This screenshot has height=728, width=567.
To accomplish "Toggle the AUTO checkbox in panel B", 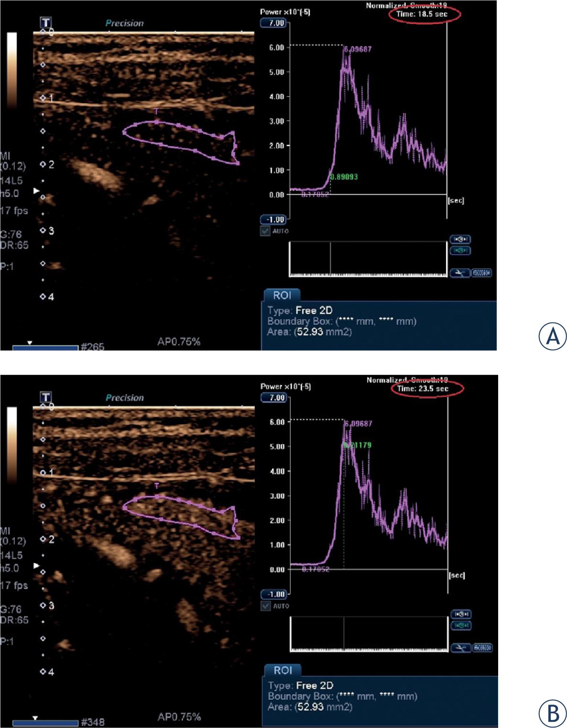I will (266, 606).
